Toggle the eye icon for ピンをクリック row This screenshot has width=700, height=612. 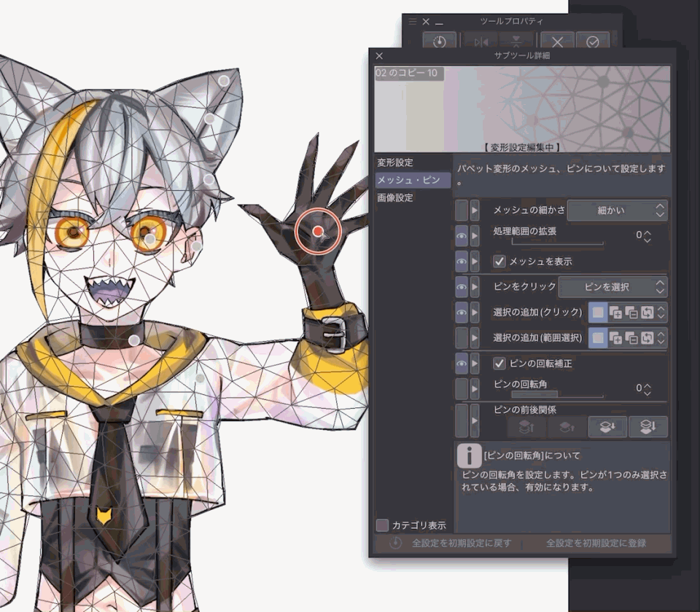[x=462, y=287]
